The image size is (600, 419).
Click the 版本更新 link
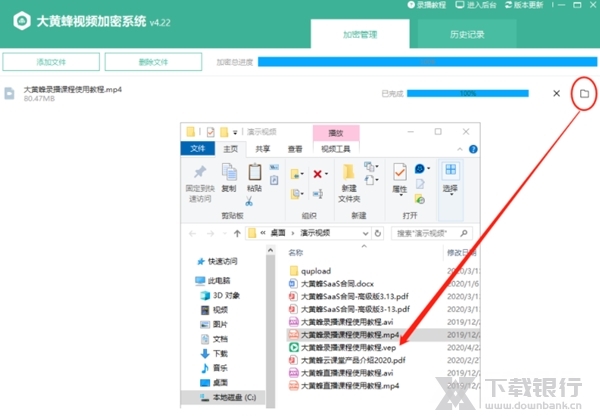524,5
